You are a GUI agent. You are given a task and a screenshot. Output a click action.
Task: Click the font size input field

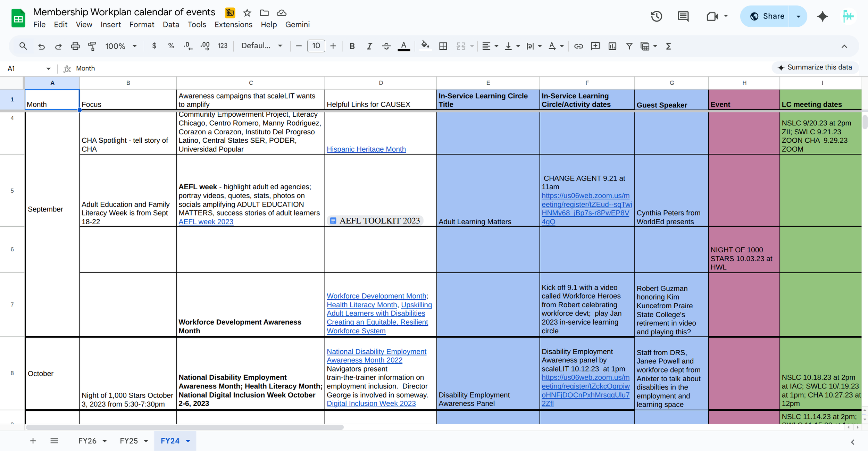316,46
